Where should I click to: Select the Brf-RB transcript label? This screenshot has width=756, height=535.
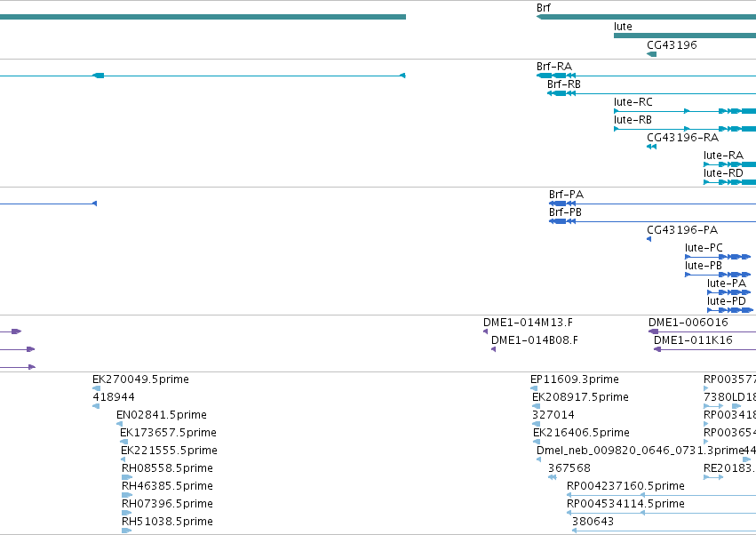click(x=563, y=84)
